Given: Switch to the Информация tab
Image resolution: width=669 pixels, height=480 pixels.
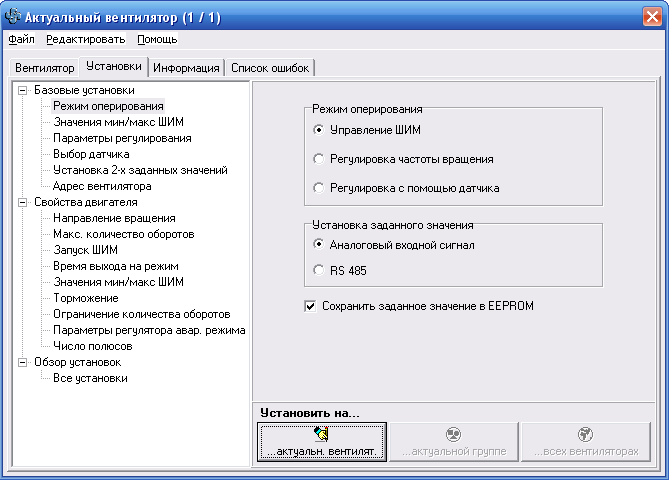Looking at the screenshot, I should click(186, 68).
